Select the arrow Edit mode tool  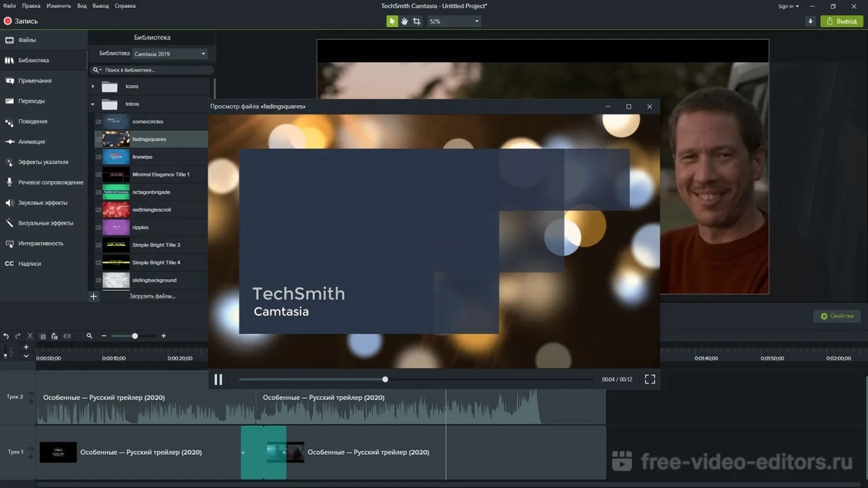392,21
